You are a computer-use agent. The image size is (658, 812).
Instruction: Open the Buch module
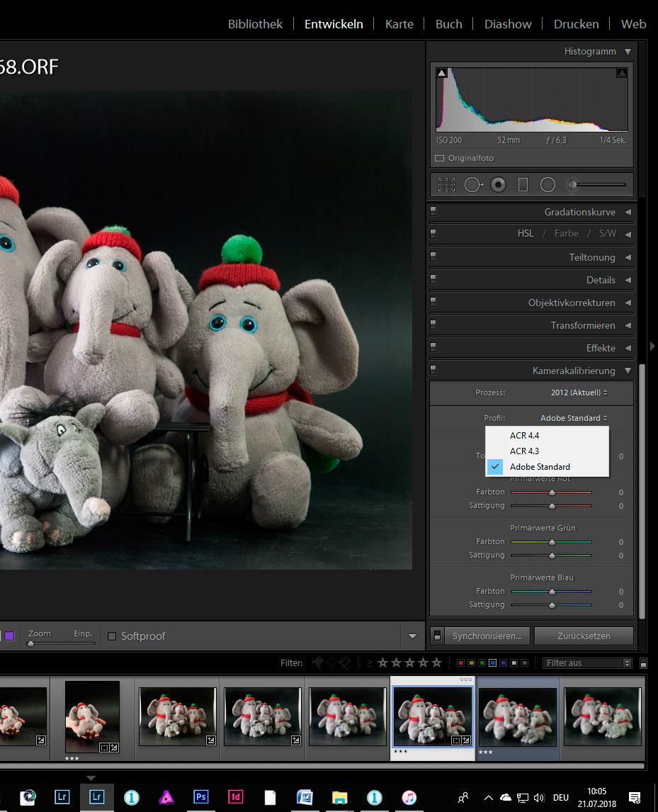449,24
